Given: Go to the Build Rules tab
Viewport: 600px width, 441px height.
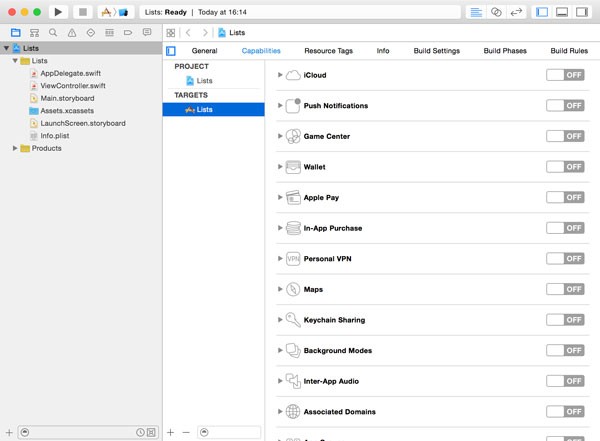Looking at the screenshot, I should (569, 51).
